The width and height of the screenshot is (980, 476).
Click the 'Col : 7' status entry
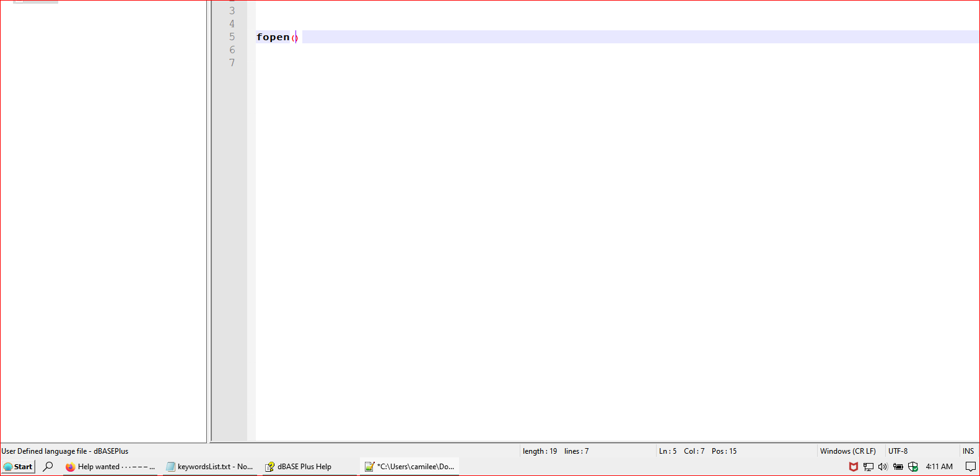(694, 451)
